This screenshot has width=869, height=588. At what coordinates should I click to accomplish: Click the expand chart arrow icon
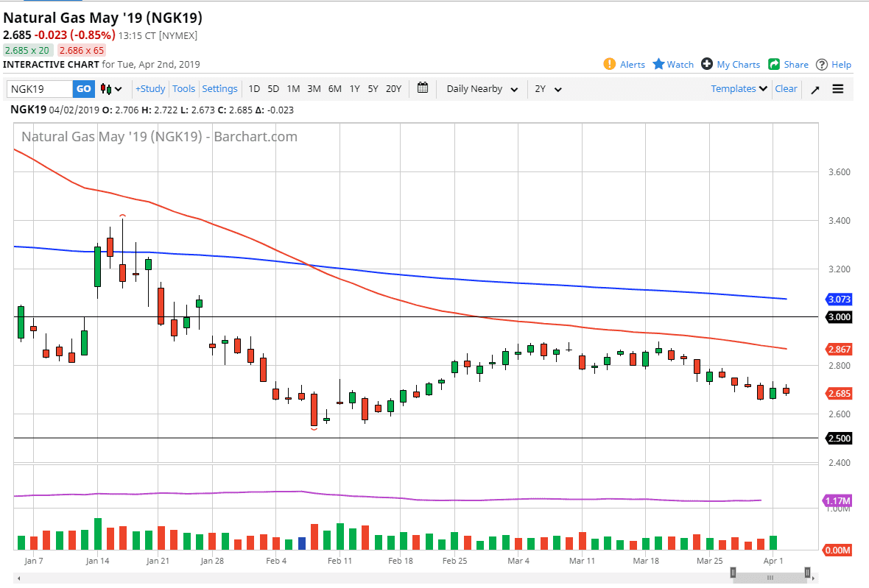pyautogui.click(x=815, y=89)
